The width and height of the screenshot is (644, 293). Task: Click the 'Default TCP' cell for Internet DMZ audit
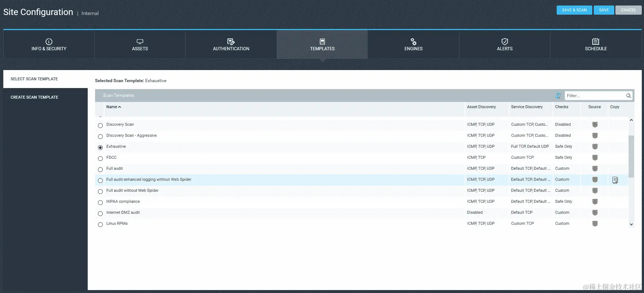521,213
